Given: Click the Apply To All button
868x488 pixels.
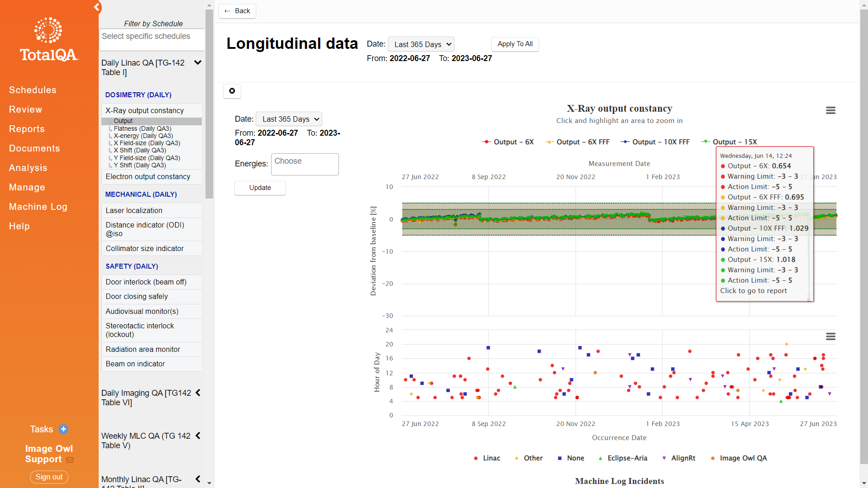Looking at the screenshot, I should point(515,44).
